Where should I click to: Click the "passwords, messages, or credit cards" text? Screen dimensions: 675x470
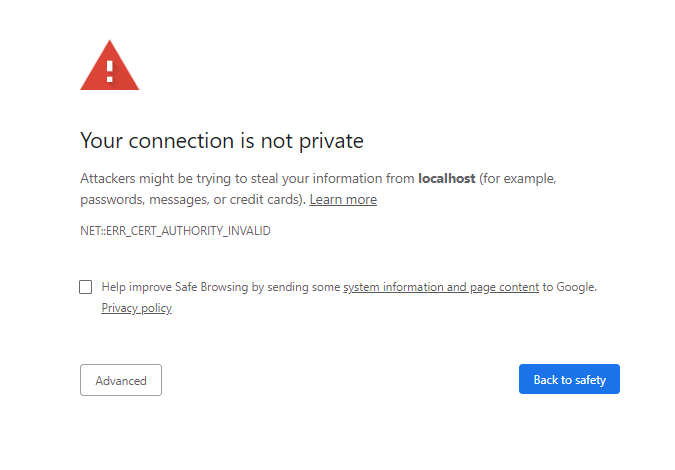coord(192,200)
